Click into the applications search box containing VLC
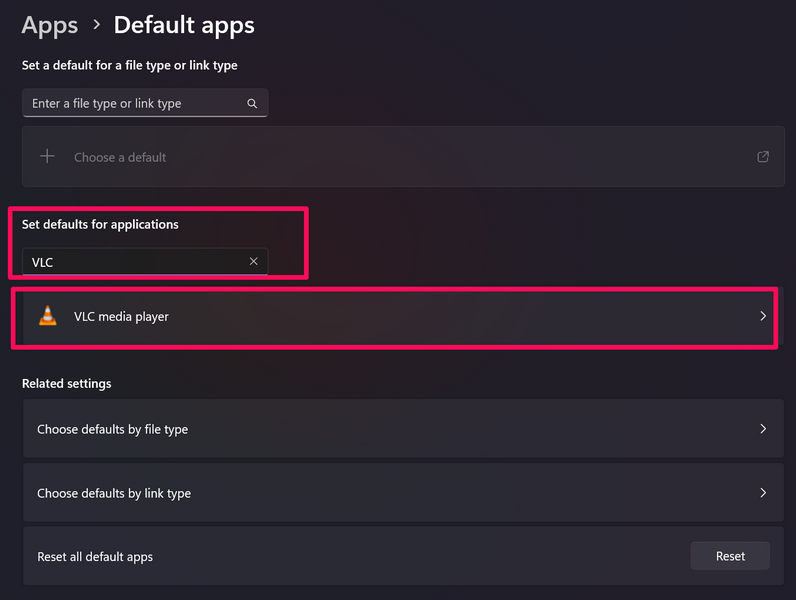The image size is (796, 600). coord(135,262)
